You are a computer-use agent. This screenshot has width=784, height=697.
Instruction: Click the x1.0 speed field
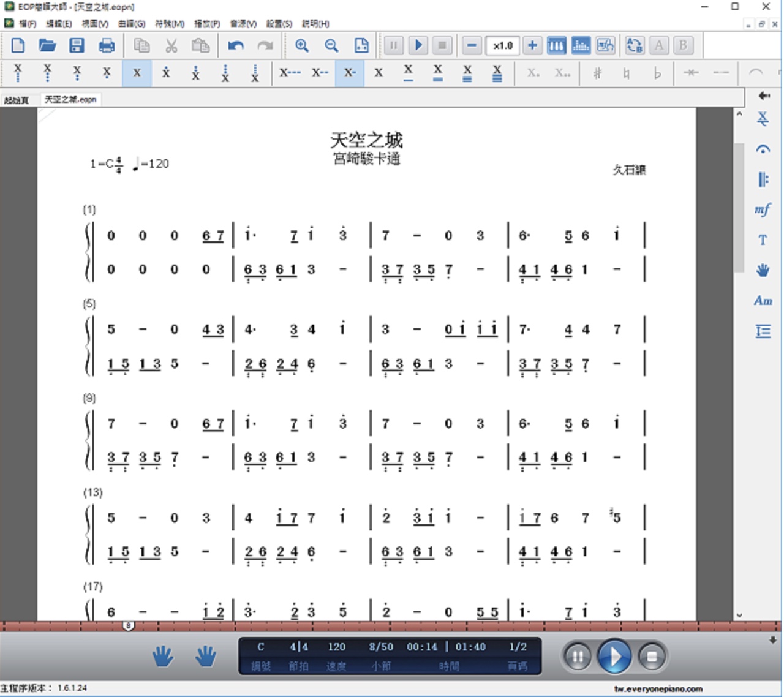503,45
